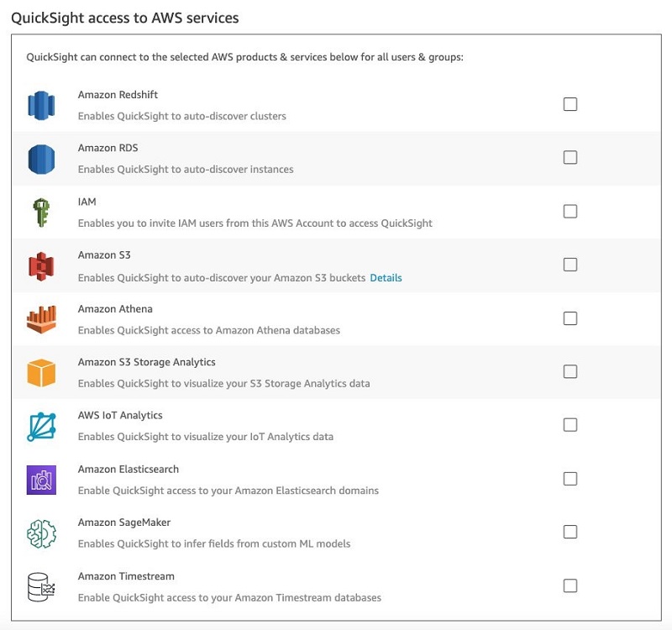
Task: Click the Amazon RDS database icon
Action: [41, 159]
